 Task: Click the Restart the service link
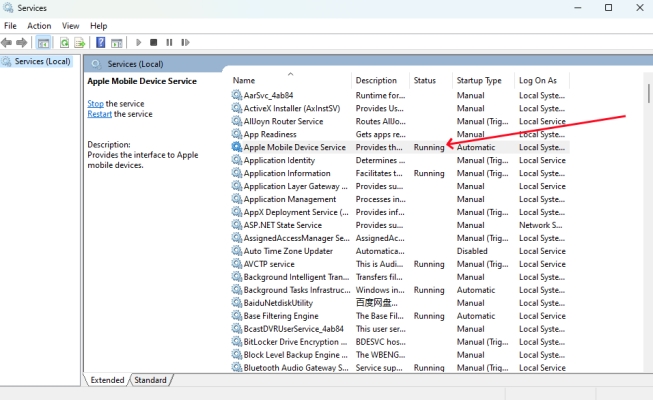[x=99, y=114]
